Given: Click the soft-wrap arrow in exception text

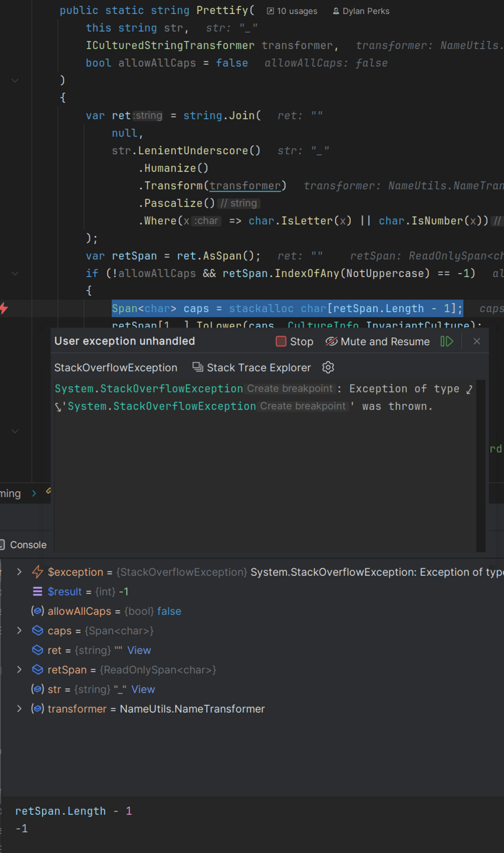Looking at the screenshot, I should [469, 389].
